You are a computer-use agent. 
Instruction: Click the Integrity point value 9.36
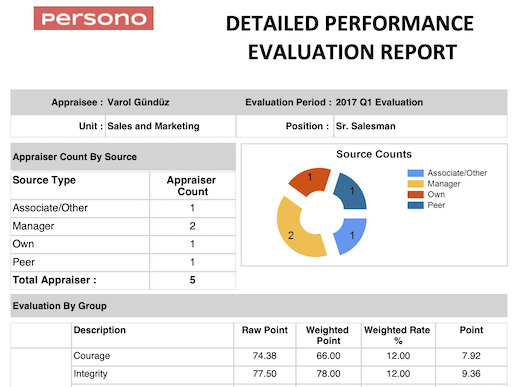471,374
